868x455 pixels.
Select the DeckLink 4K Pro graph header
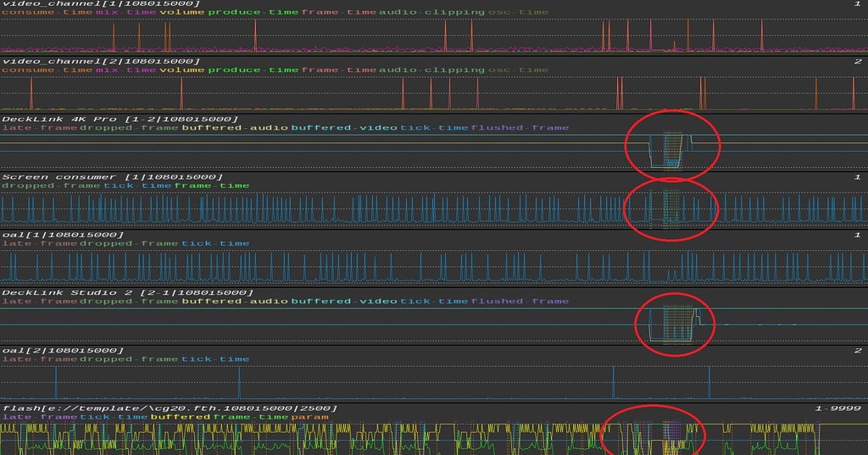(120, 119)
